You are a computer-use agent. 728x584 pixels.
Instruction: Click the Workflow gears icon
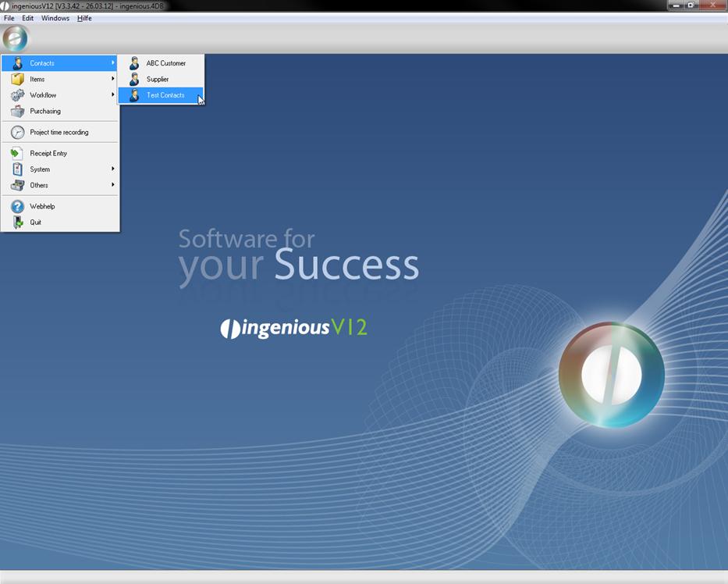click(17, 95)
